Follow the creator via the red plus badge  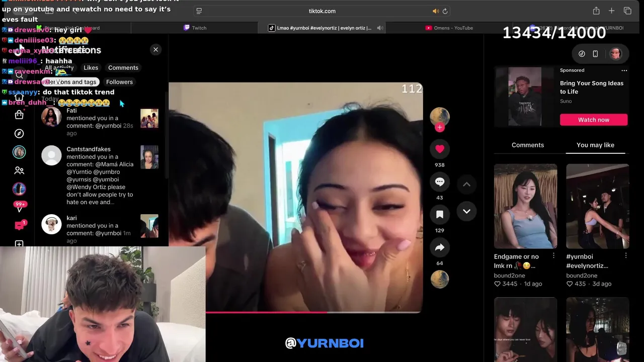coord(440,128)
